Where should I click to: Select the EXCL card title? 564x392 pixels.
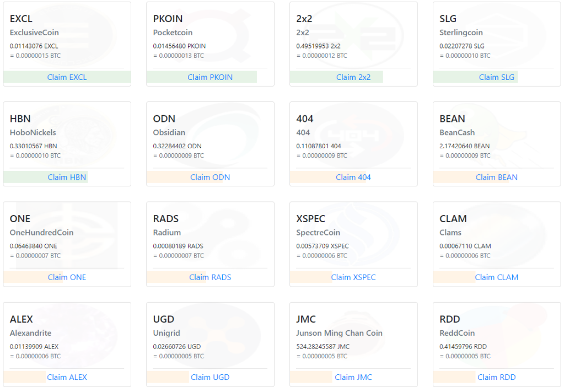pyautogui.click(x=21, y=19)
